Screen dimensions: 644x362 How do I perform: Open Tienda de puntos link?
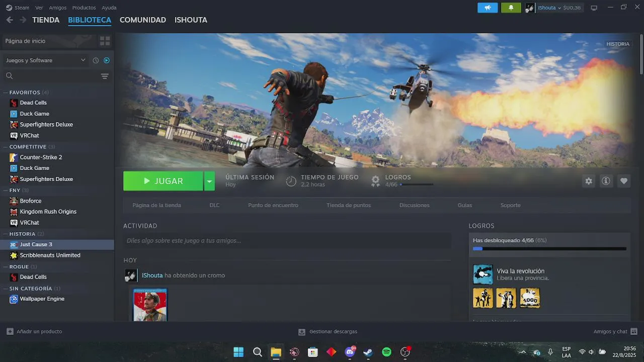(349, 205)
